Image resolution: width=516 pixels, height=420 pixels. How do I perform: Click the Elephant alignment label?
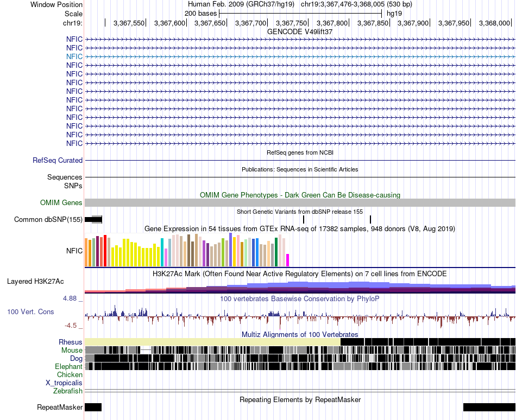pyautogui.click(x=69, y=366)
